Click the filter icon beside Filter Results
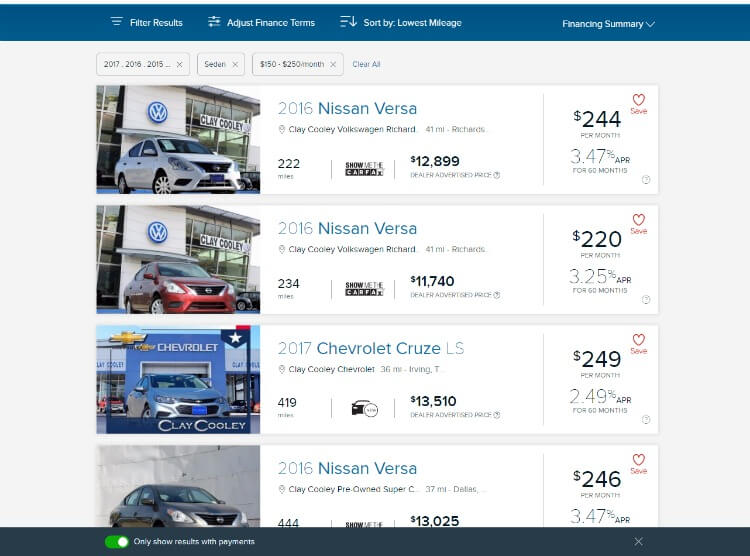This screenshot has height=556, width=750. [117, 22]
